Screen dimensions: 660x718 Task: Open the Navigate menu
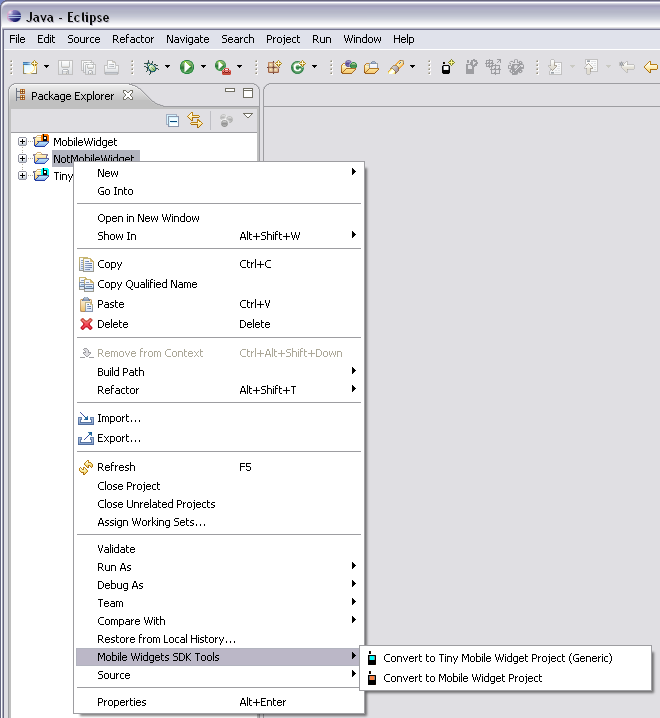coord(188,39)
